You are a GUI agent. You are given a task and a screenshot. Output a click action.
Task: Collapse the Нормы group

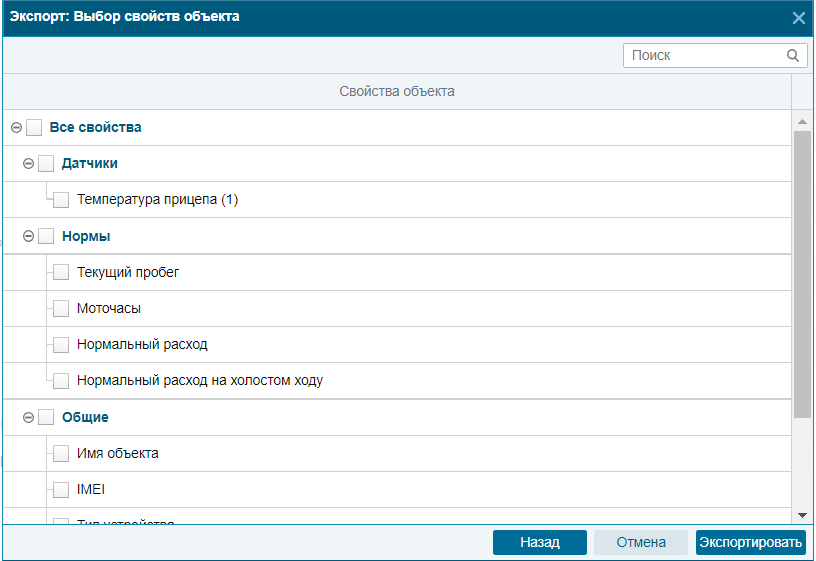(29, 236)
